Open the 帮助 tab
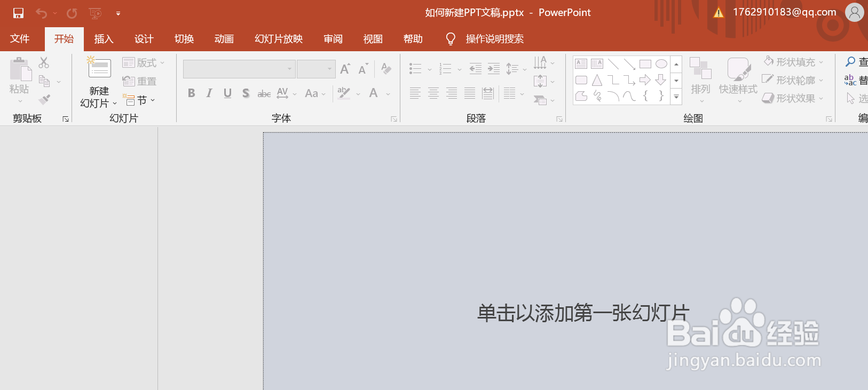868x390 pixels. point(413,39)
